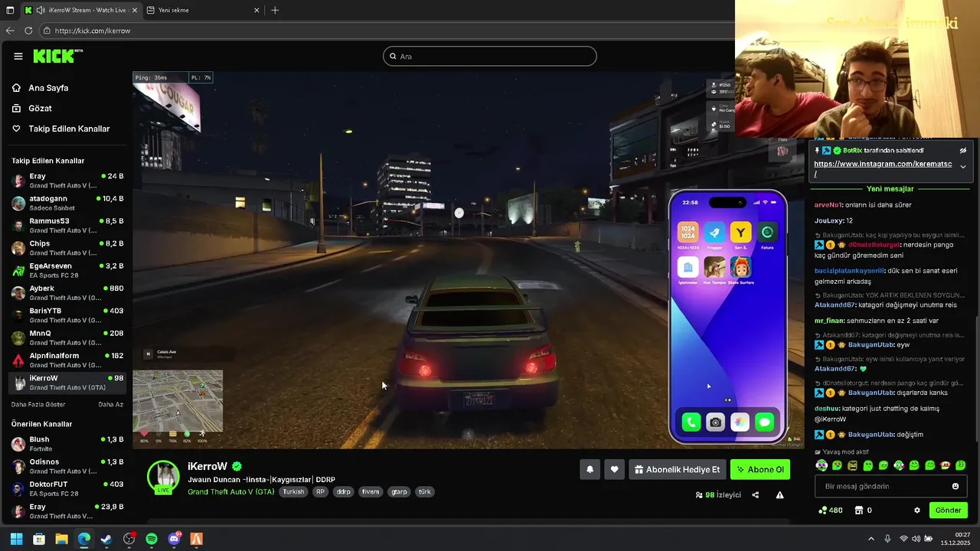Click the KICK logo
This screenshot has height=551, width=980.
(x=57, y=56)
